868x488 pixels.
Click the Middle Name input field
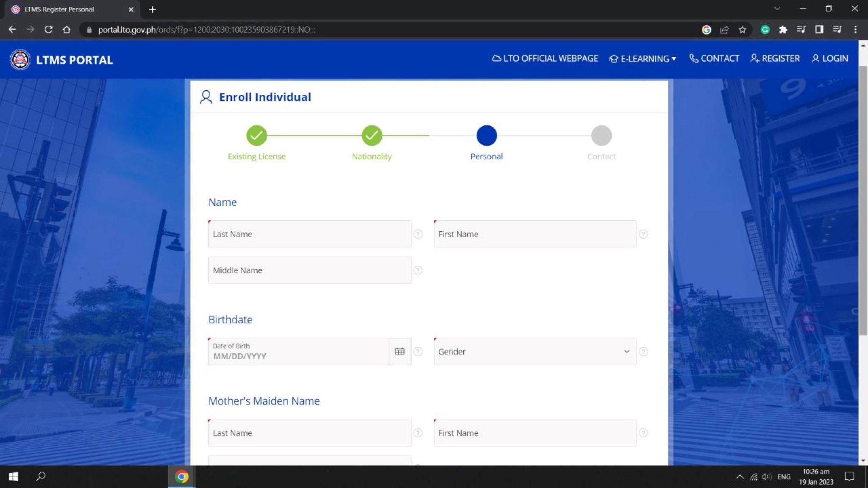point(309,270)
